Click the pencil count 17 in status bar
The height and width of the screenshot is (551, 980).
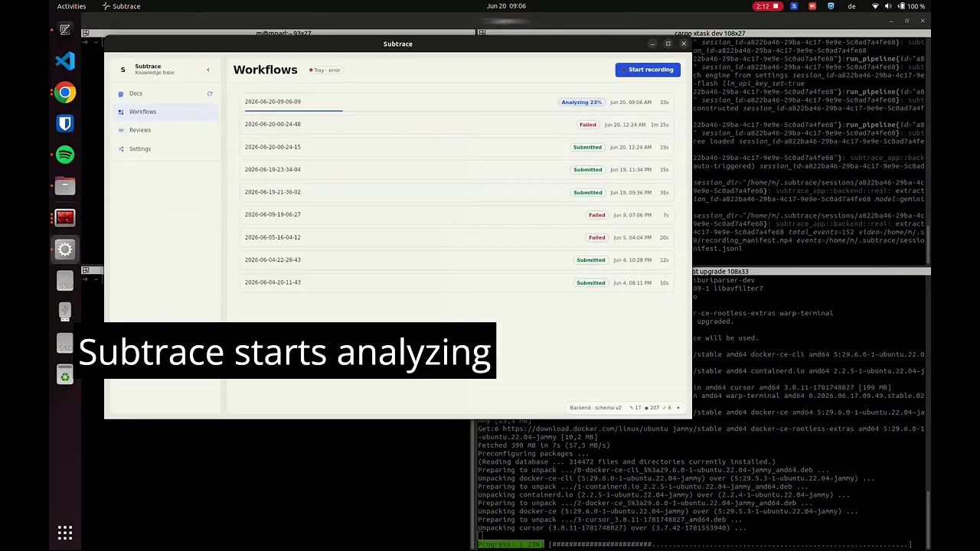(x=635, y=408)
